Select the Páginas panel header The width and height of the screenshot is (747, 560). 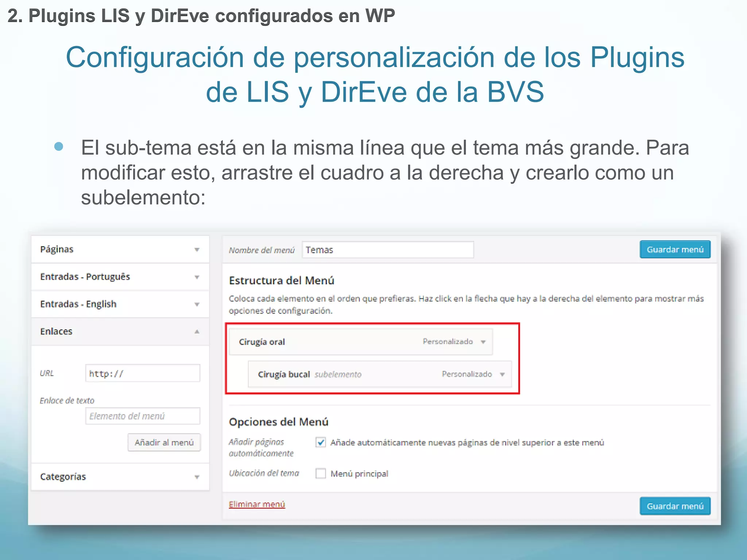coord(120,249)
